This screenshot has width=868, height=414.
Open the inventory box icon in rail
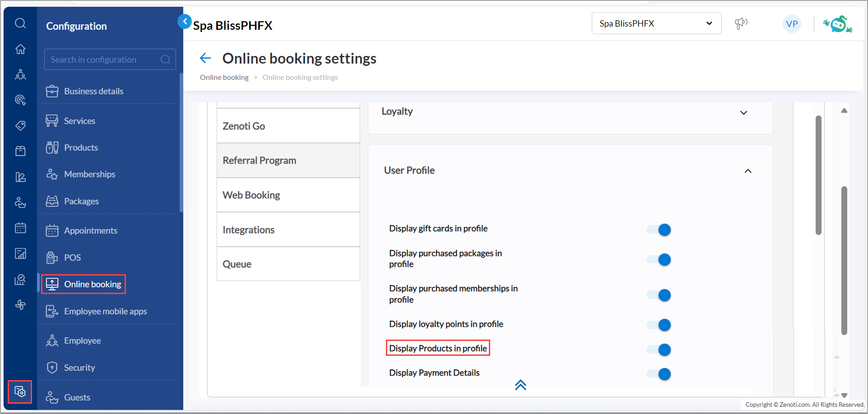coord(20,151)
